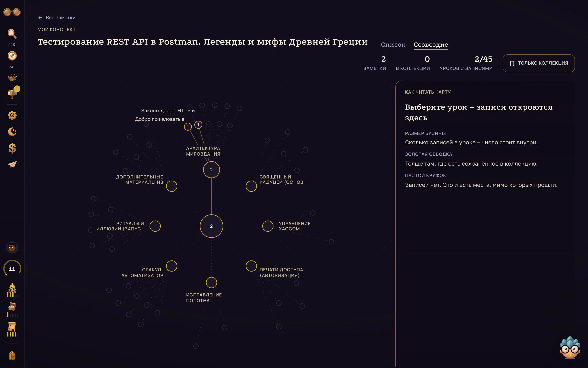Select the Оракул-автоматизатор node
This screenshot has width=588, height=368.
(171, 266)
